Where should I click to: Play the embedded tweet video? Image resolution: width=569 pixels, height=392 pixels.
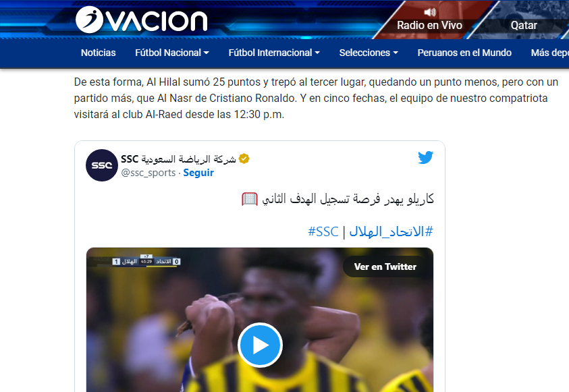(260, 345)
